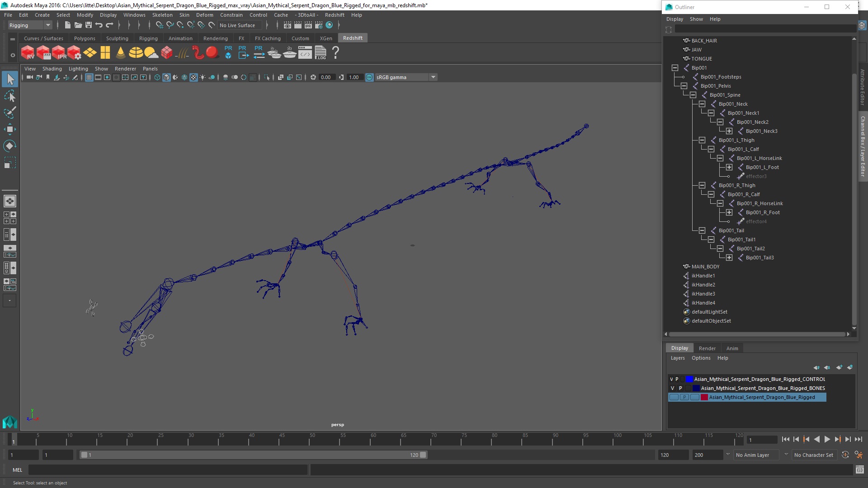868x488 pixels.
Task: Toggle playback P on the CONTROL layer
Action: point(677,379)
